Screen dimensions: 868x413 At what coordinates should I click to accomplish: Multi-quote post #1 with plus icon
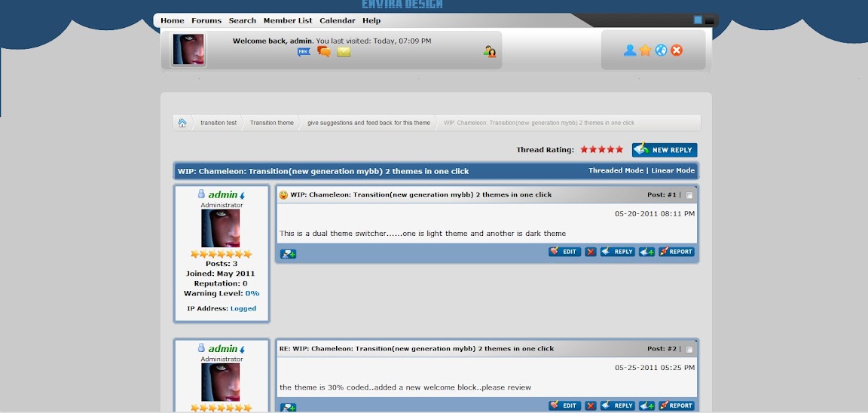(x=646, y=252)
